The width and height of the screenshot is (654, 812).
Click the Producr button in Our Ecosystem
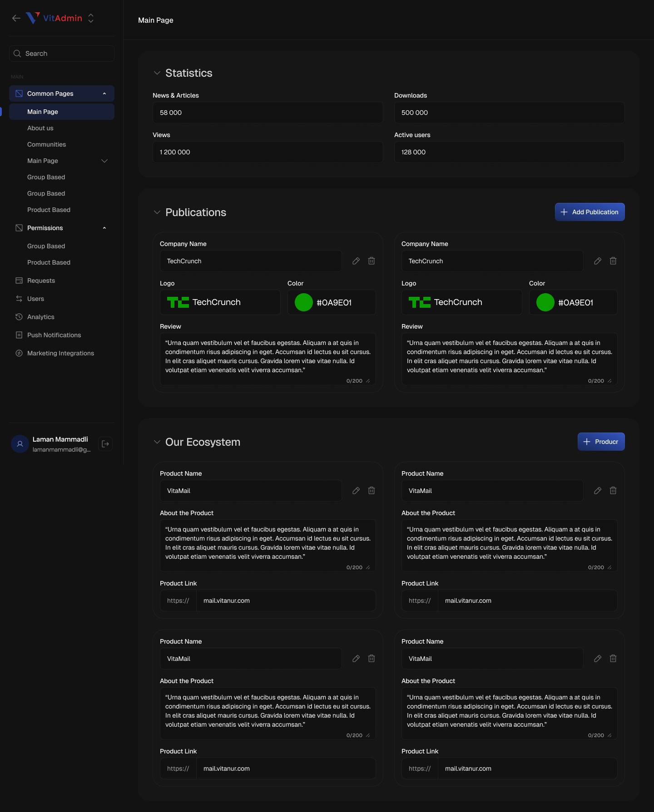(x=601, y=442)
